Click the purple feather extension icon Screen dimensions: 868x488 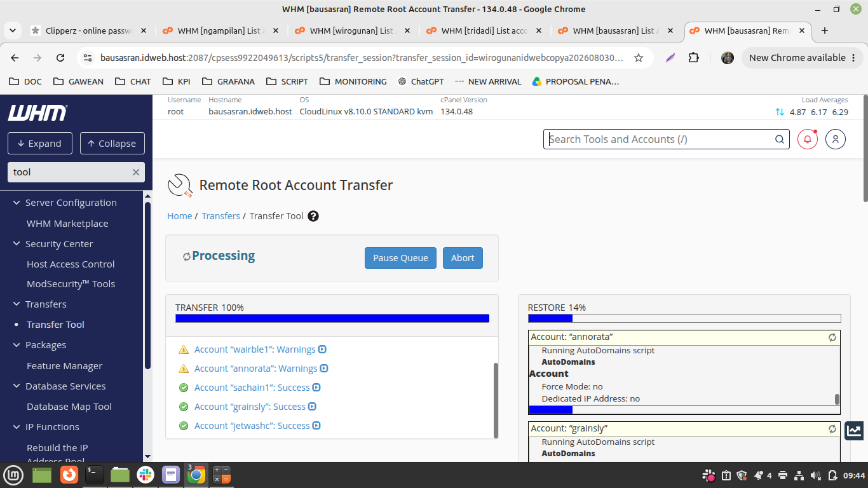tap(670, 58)
